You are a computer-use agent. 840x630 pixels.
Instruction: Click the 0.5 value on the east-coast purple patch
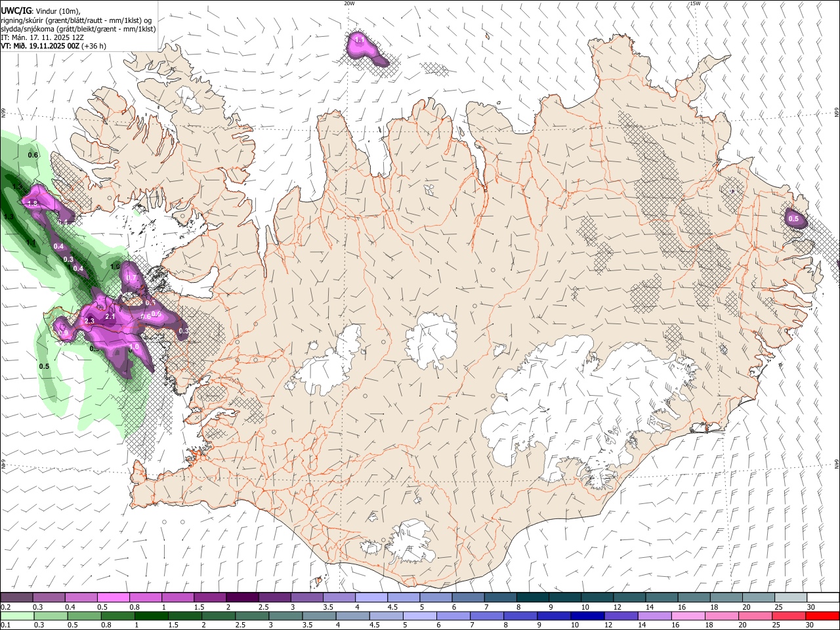pos(793,219)
